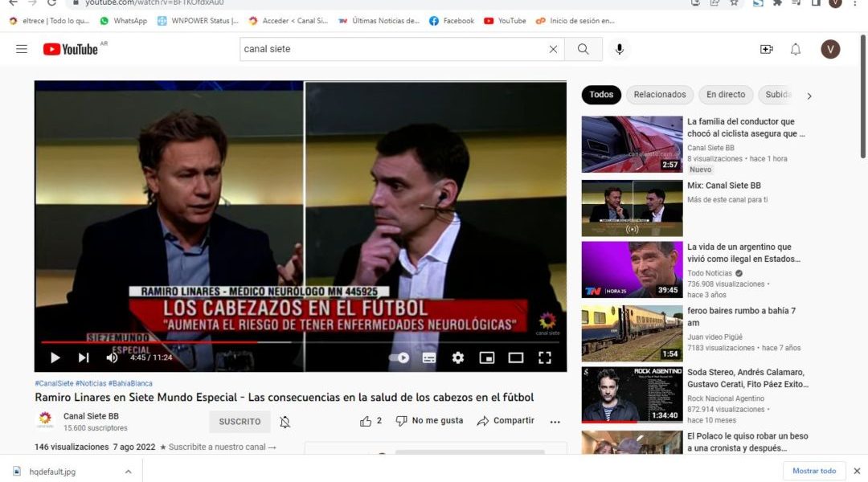Seek on the video progress bar

[x=300, y=342]
